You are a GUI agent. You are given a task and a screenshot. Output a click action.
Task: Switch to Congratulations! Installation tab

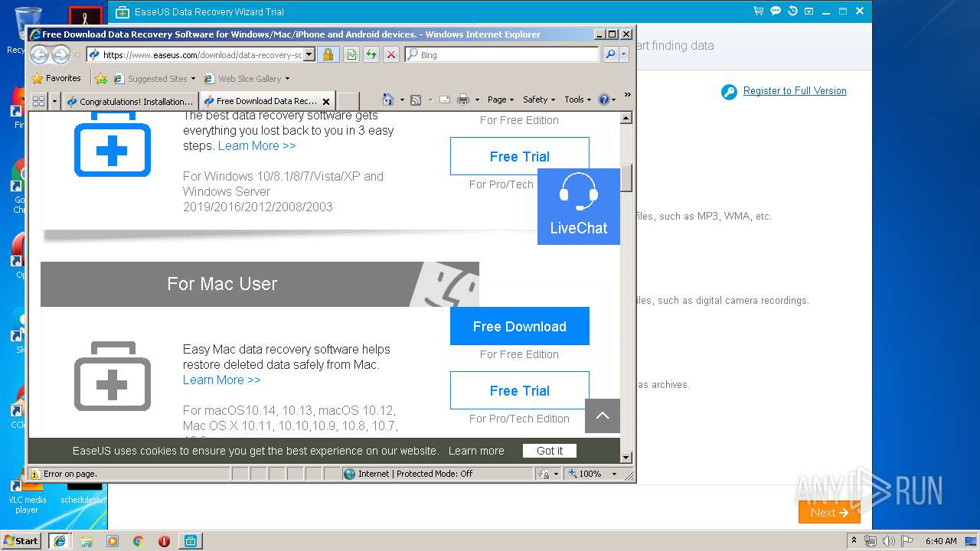tap(130, 101)
